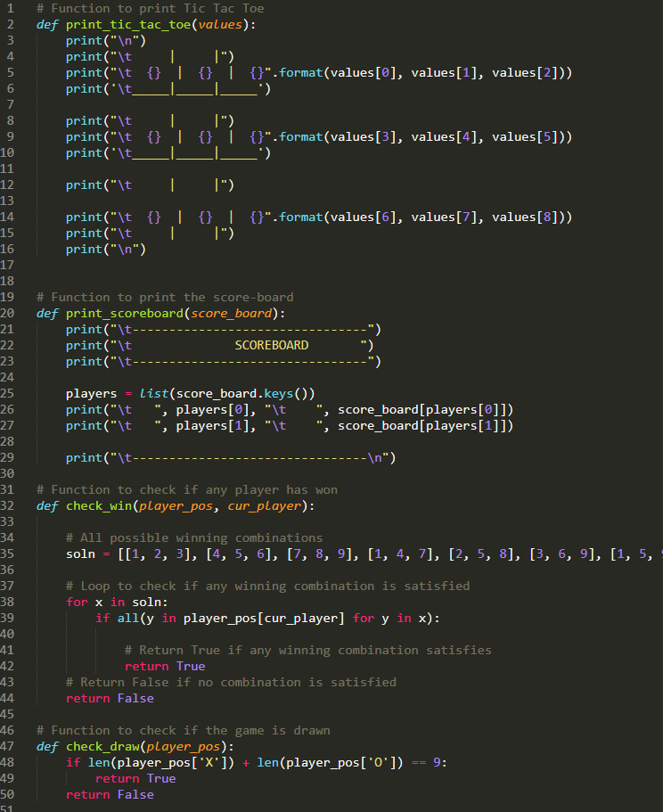This screenshot has width=663, height=812.
Task: Click the [1, 2, 3] list
Action: tap(158, 554)
